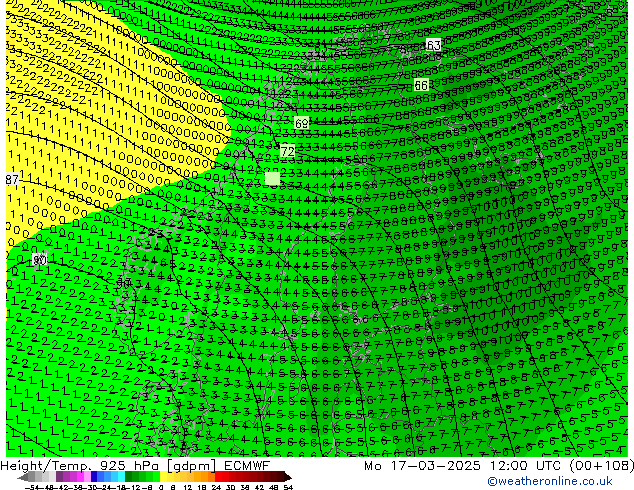This screenshot has width=634, height=490.
Task: Click the right arrow end of color scale
Action: (287, 477)
